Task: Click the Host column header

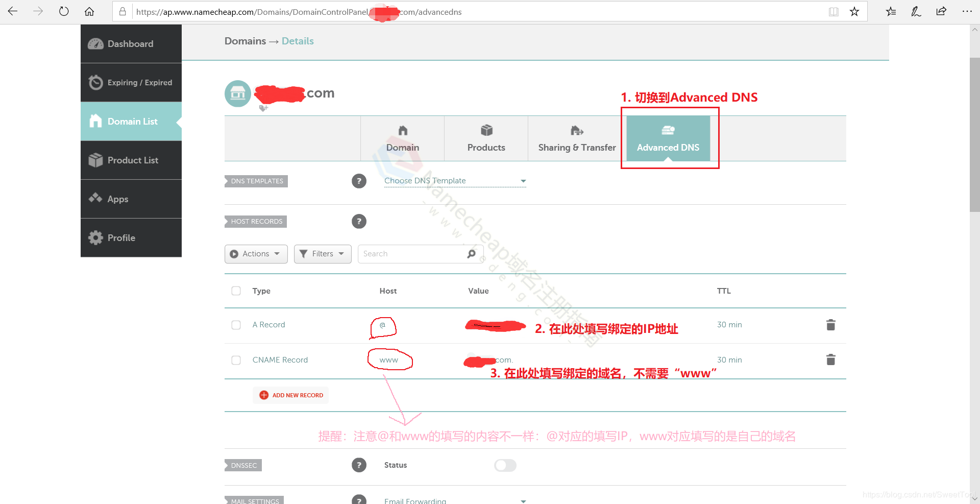Action: pos(388,291)
